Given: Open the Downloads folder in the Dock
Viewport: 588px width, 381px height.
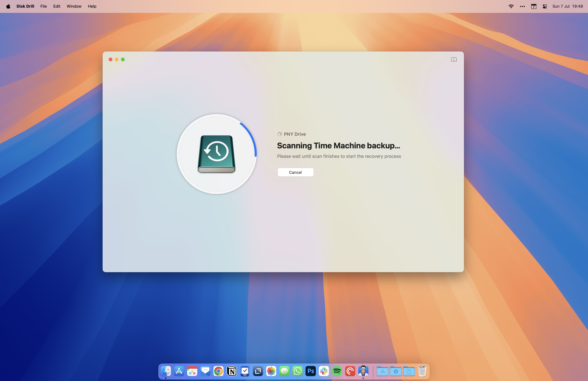Looking at the screenshot, I should 396,371.
